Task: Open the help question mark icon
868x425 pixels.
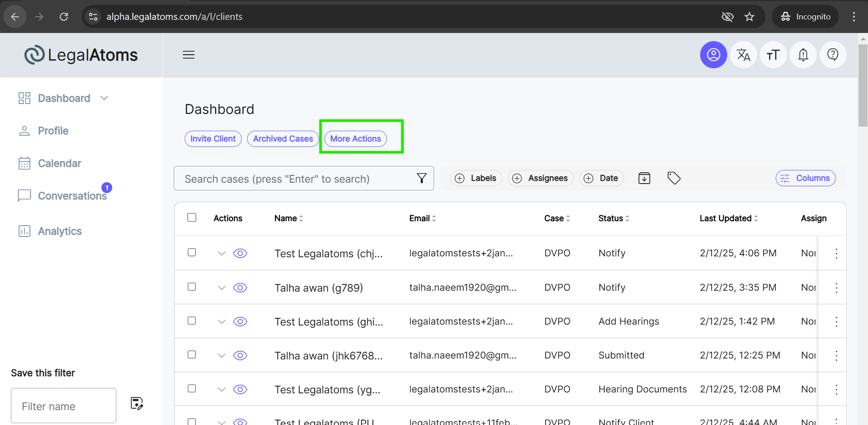Action: tap(833, 55)
